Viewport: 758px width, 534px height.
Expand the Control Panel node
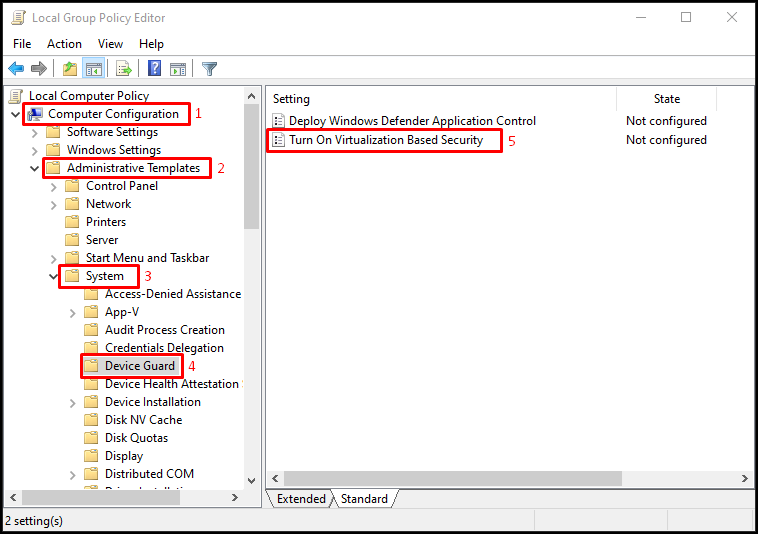54,187
